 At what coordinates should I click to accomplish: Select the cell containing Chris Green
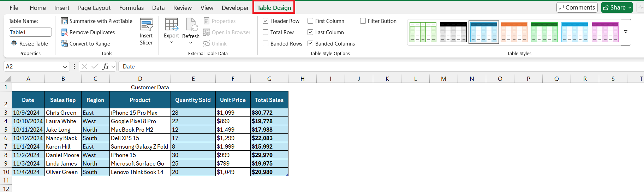click(x=63, y=113)
